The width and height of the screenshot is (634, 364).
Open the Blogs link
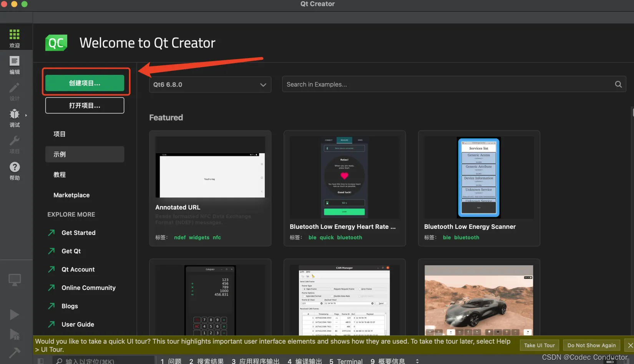[x=70, y=306]
